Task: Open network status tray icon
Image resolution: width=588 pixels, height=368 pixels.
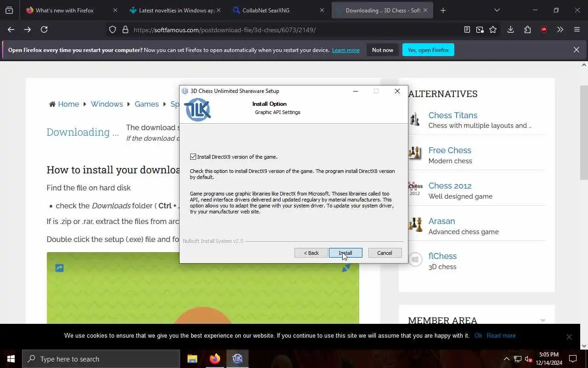Action: click(x=518, y=359)
